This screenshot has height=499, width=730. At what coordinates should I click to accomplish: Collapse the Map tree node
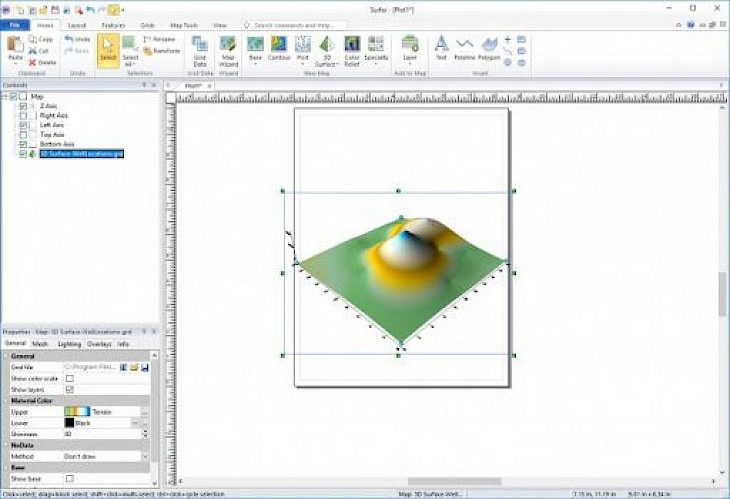pyautogui.click(x=5, y=96)
